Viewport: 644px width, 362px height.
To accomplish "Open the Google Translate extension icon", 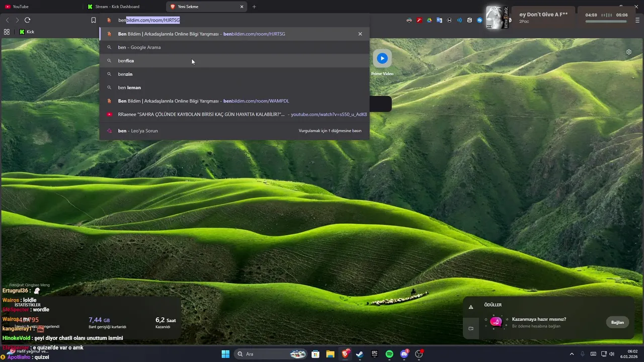I will coord(439,20).
